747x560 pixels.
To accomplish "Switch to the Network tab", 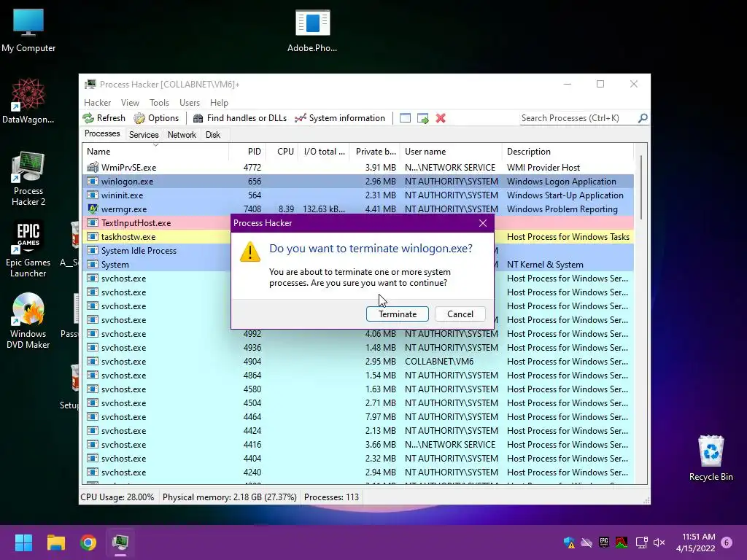I will pyautogui.click(x=182, y=135).
